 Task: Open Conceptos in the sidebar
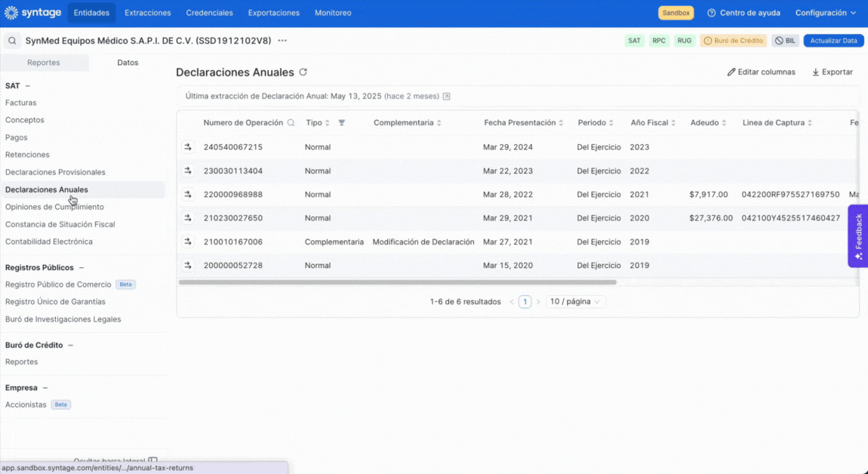(x=25, y=120)
